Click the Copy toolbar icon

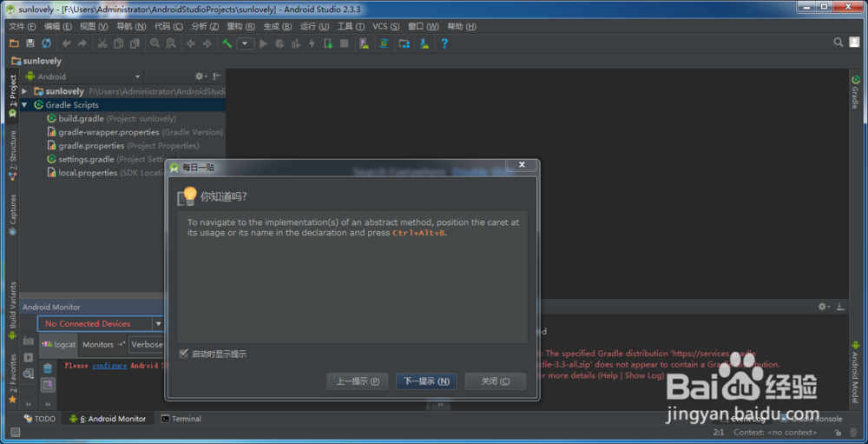coord(118,43)
